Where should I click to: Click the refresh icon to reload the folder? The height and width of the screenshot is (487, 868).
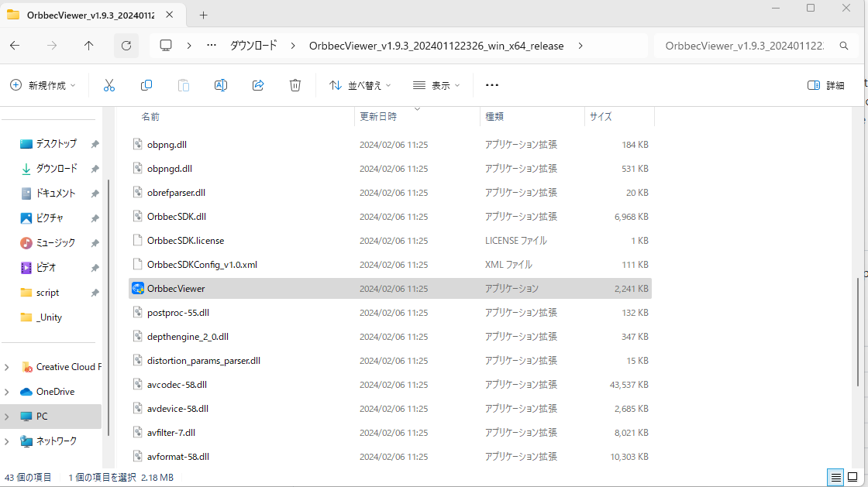126,46
